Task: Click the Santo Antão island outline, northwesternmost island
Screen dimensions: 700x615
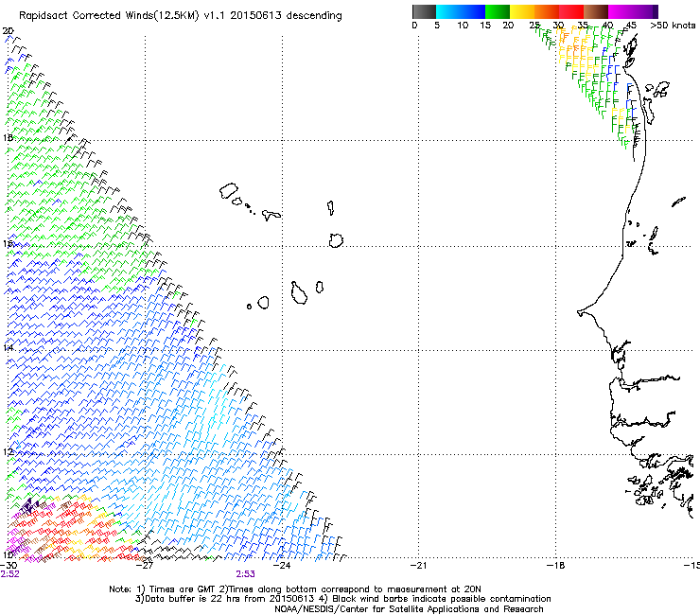Action: coord(229,191)
